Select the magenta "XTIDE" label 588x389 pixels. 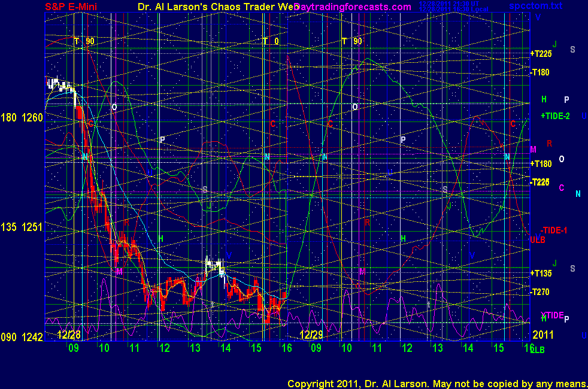coord(552,315)
